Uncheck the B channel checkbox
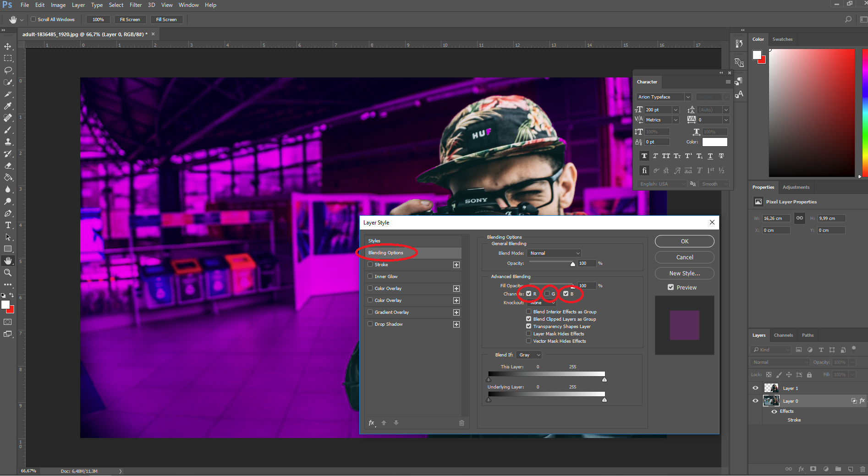 566,294
